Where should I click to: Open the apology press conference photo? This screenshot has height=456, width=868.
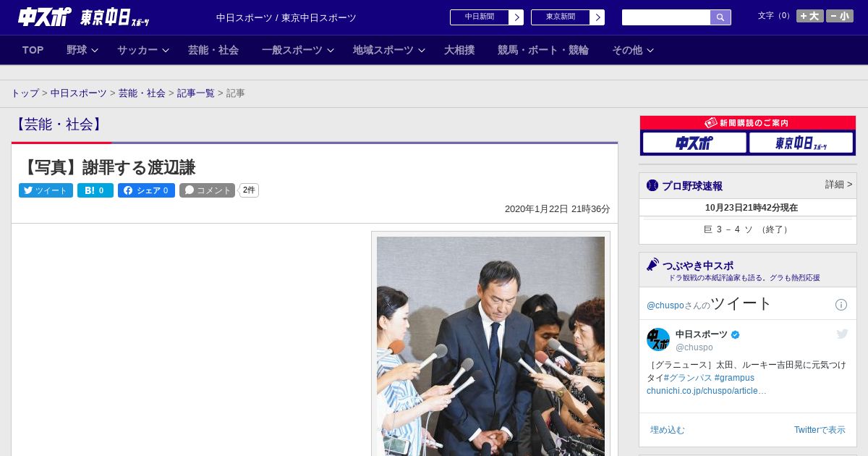click(x=490, y=345)
